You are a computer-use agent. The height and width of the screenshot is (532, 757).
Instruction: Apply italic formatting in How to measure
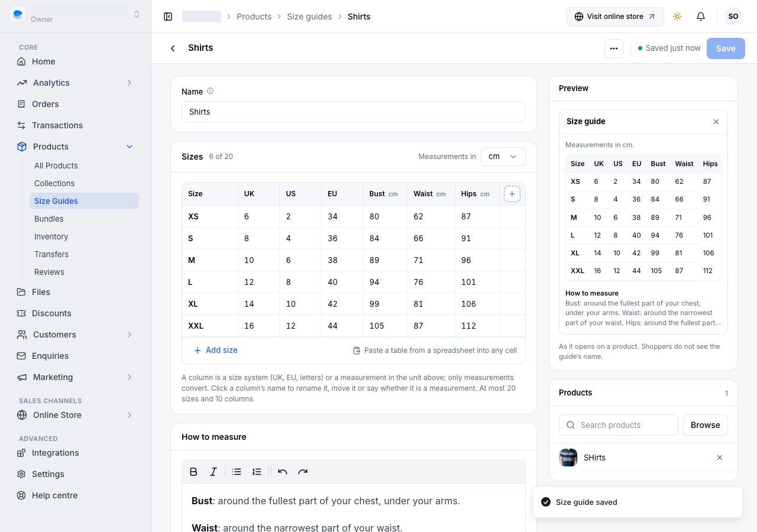(213, 472)
